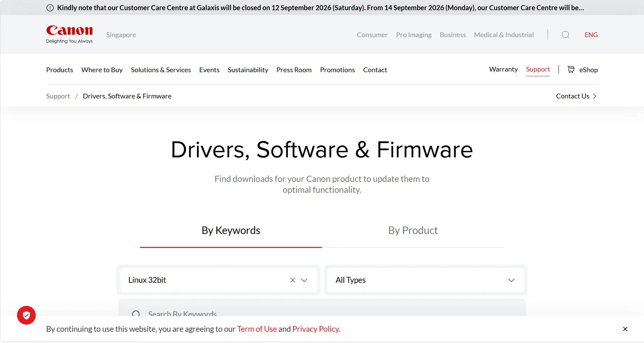Image resolution: width=644 pixels, height=343 pixels.
Task: Clear the Linux 32bit selection with X
Action: tap(293, 280)
